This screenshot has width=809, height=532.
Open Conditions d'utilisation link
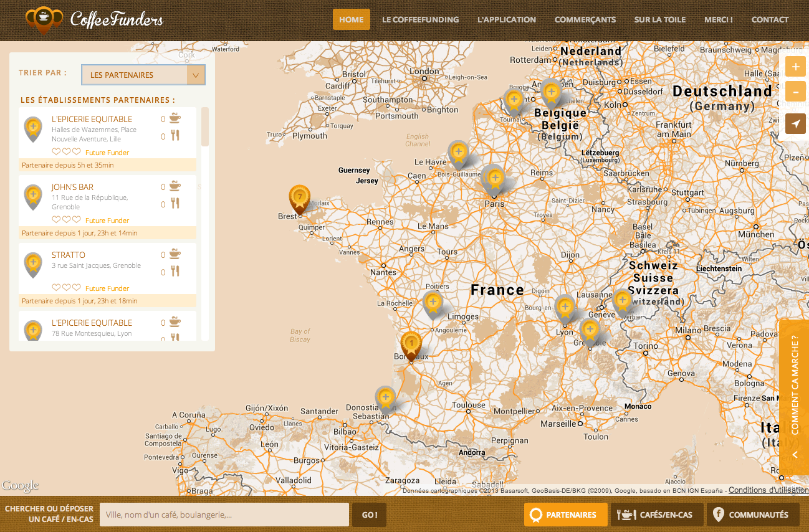(x=768, y=490)
